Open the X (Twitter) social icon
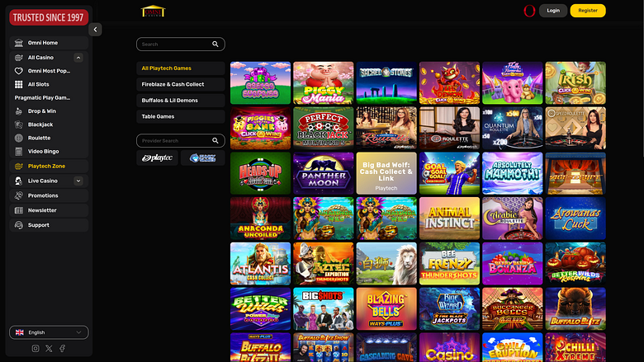This screenshot has height=362, width=644. [x=49, y=349]
